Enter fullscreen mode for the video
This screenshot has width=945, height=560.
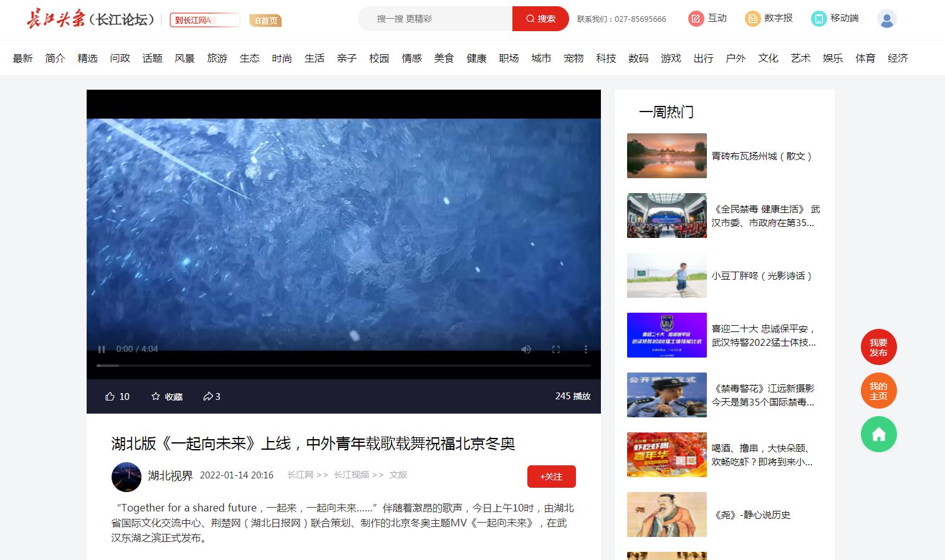coord(556,349)
